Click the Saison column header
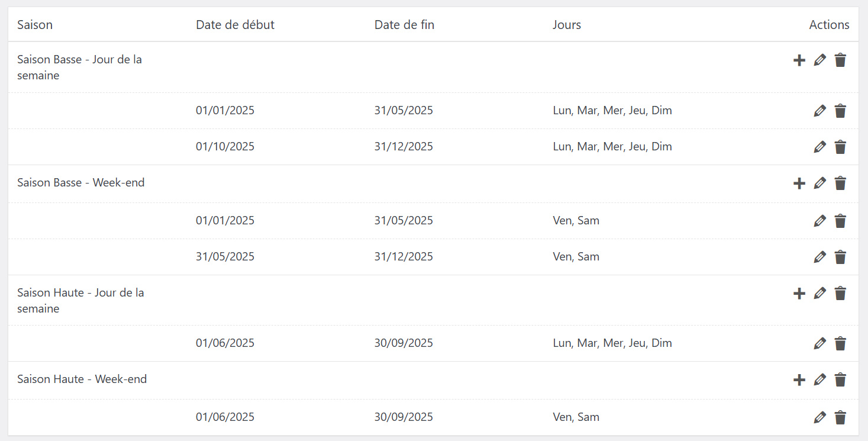Viewport: 868px width, 441px height. tap(35, 25)
